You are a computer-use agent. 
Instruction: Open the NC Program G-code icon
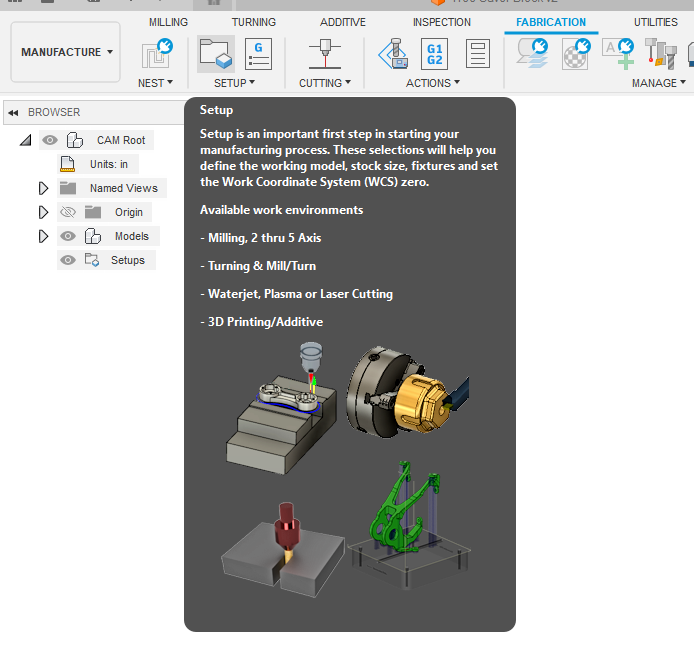pos(258,54)
